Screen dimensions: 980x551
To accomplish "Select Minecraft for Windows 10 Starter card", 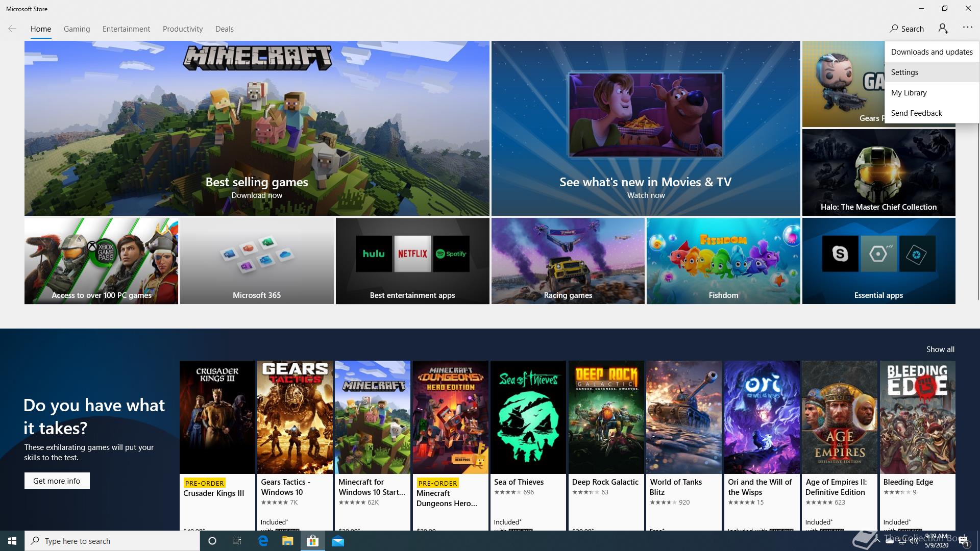I will click(373, 445).
